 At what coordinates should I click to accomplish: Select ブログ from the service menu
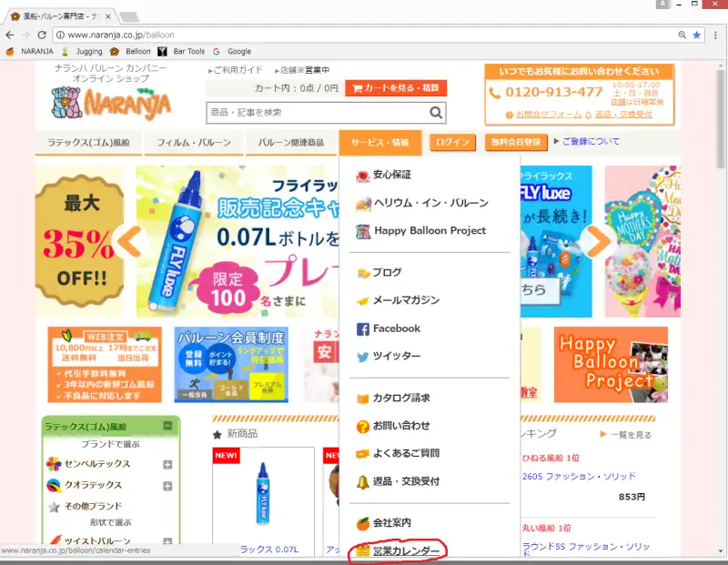click(x=379, y=273)
